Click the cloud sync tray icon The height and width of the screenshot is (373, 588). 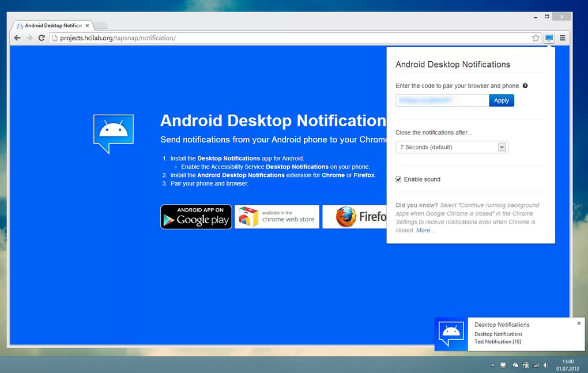tap(515, 365)
